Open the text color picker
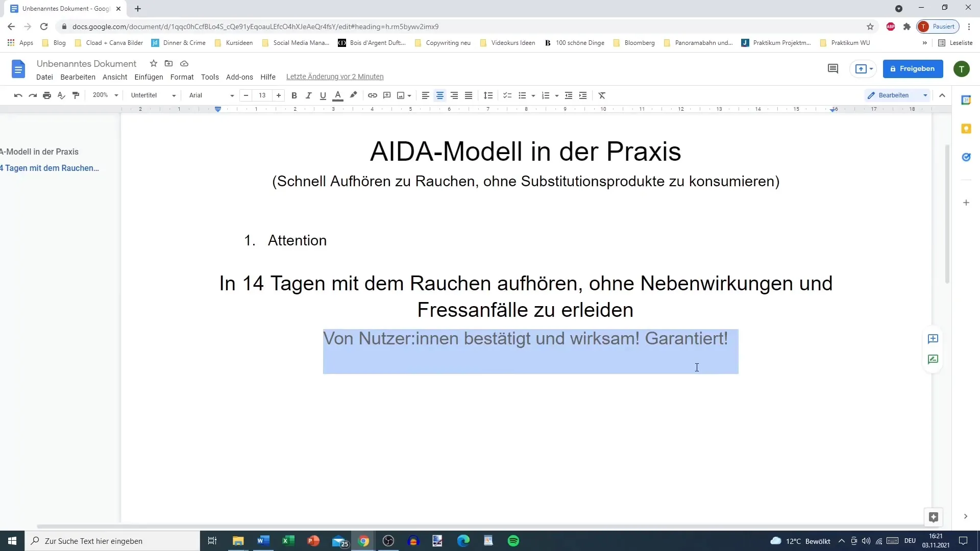 point(337,95)
